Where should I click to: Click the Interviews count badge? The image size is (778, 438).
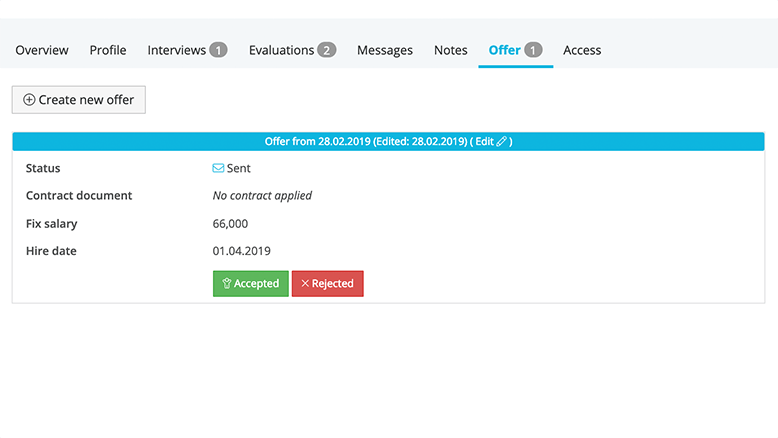pos(218,50)
